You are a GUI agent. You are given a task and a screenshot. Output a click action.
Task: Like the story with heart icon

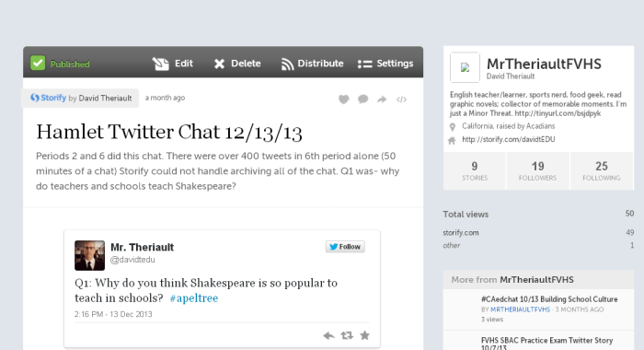coord(344,99)
